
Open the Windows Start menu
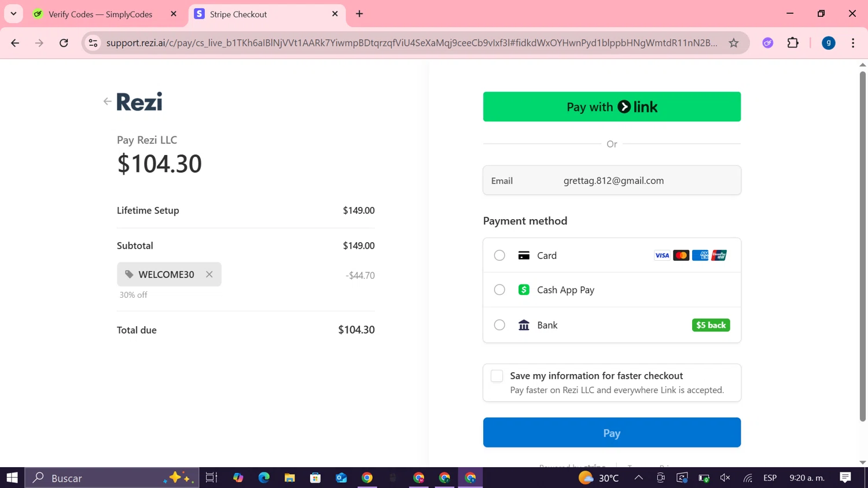12,478
